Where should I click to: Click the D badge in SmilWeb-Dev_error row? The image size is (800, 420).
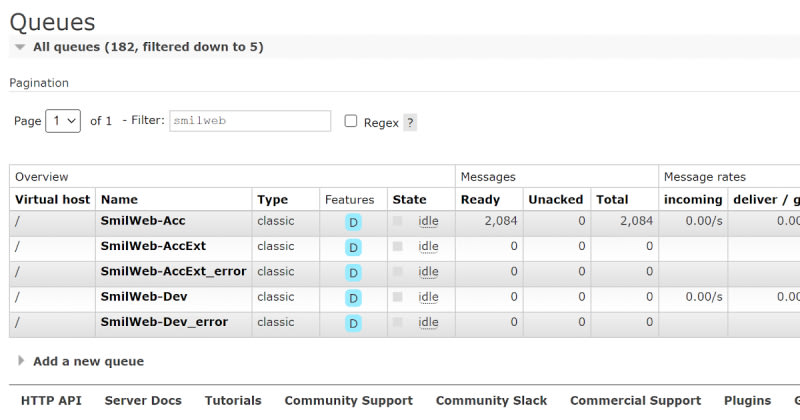point(353,323)
